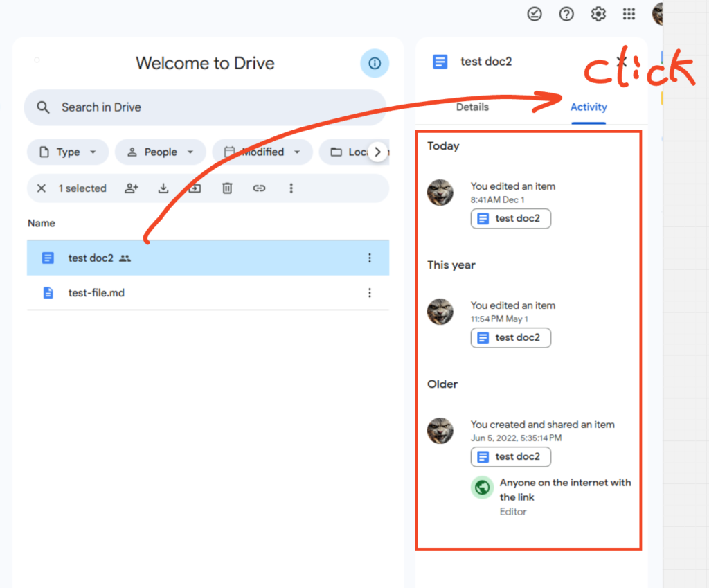Switch to the Details tab
The height and width of the screenshot is (588, 709).
coord(472,107)
